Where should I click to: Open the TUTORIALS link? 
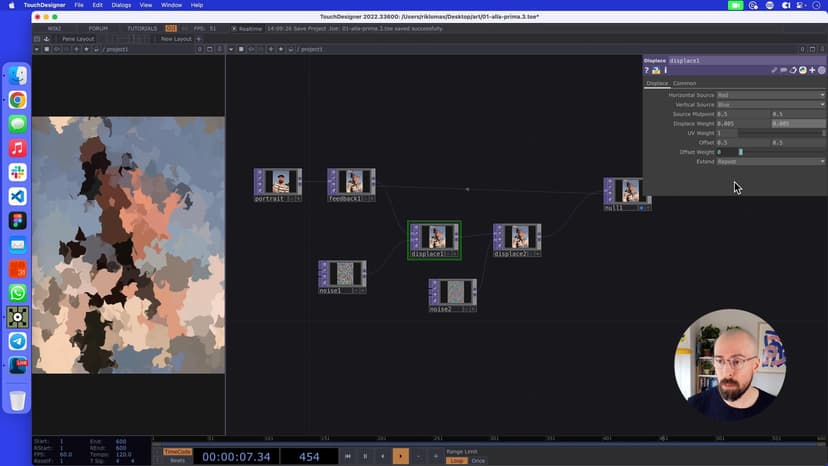point(142,28)
